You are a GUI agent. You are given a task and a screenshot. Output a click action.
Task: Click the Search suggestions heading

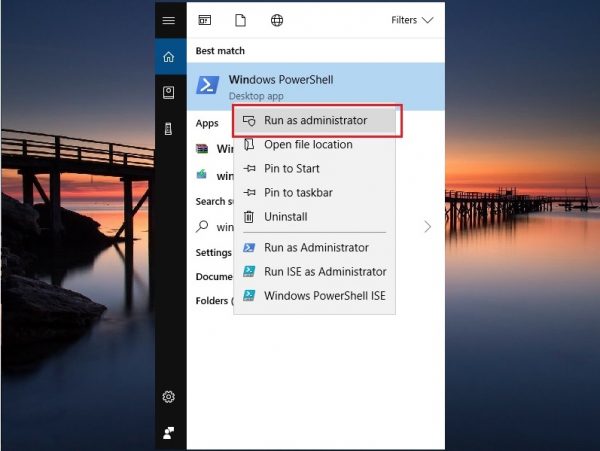214,201
